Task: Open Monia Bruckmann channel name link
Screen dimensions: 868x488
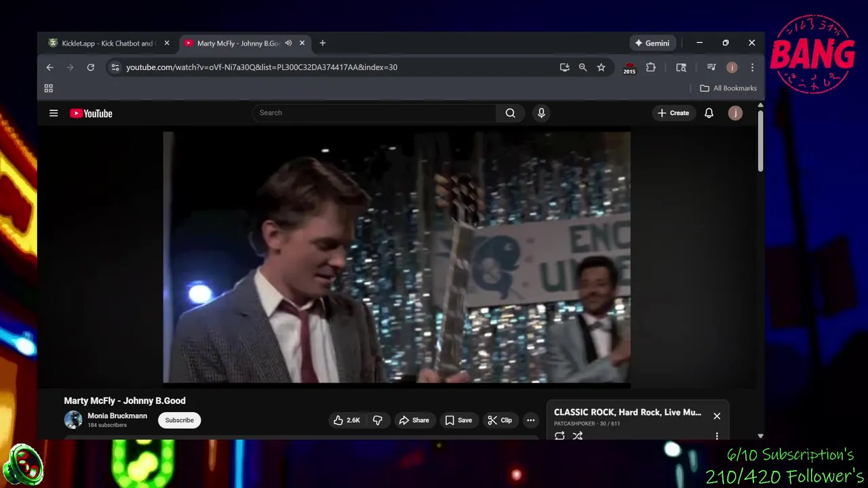Action: pos(117,416)
